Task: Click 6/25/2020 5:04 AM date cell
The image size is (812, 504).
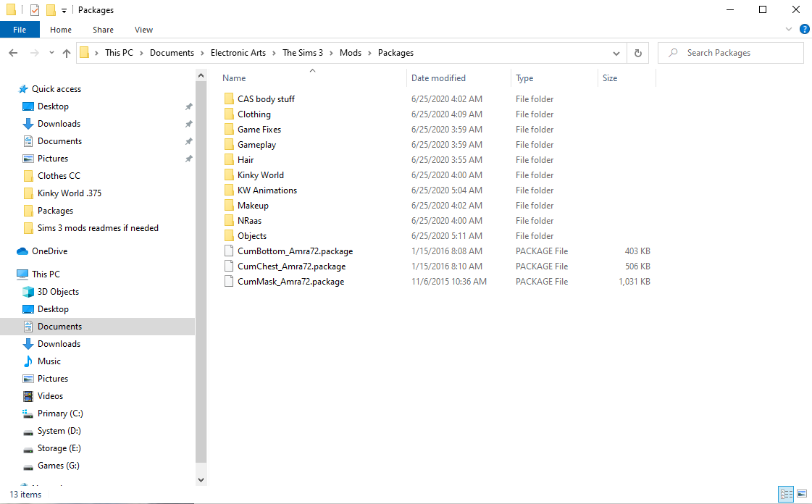Action: (446, 190)
